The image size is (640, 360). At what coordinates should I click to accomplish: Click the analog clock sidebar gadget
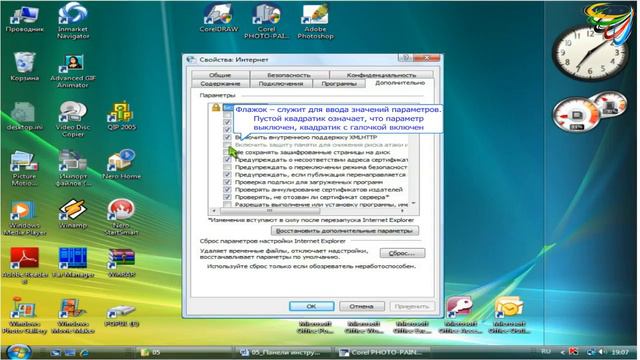click(590, 52)
